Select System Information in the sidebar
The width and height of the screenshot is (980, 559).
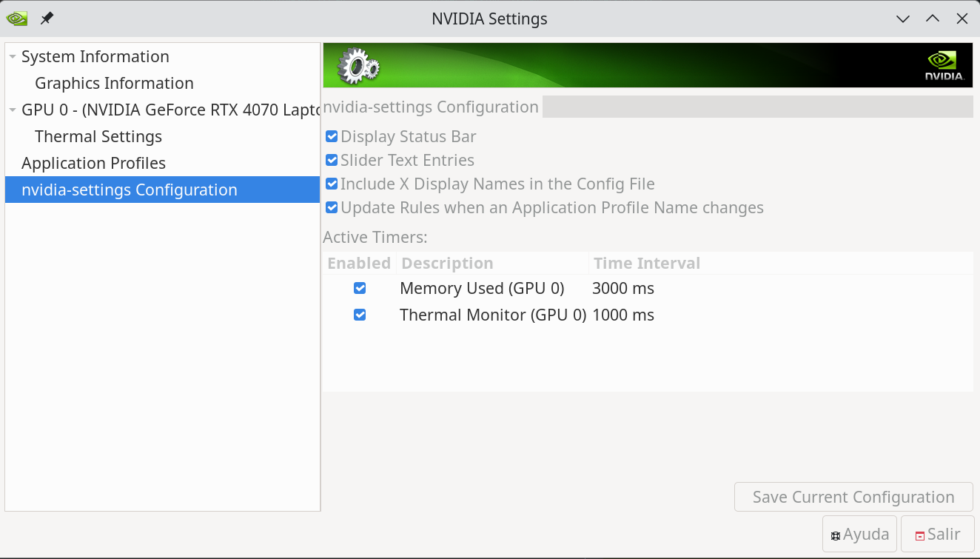(x=95, y=57)
